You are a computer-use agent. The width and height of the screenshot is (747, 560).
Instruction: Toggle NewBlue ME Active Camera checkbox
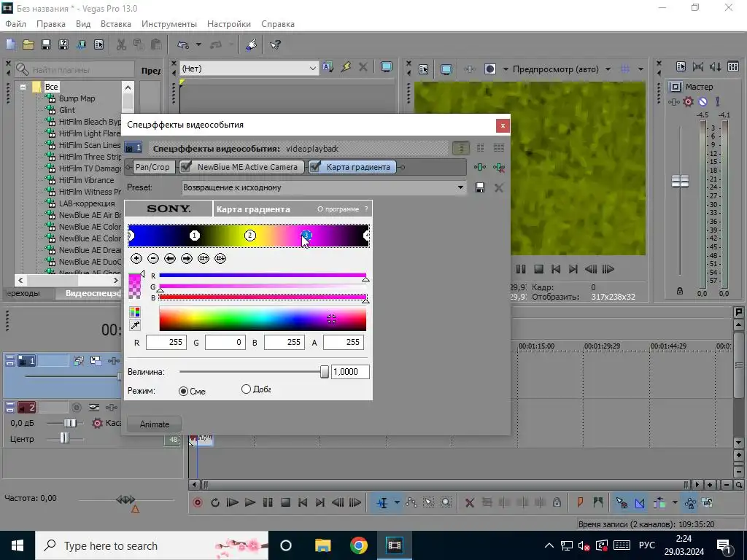[186, 166]
